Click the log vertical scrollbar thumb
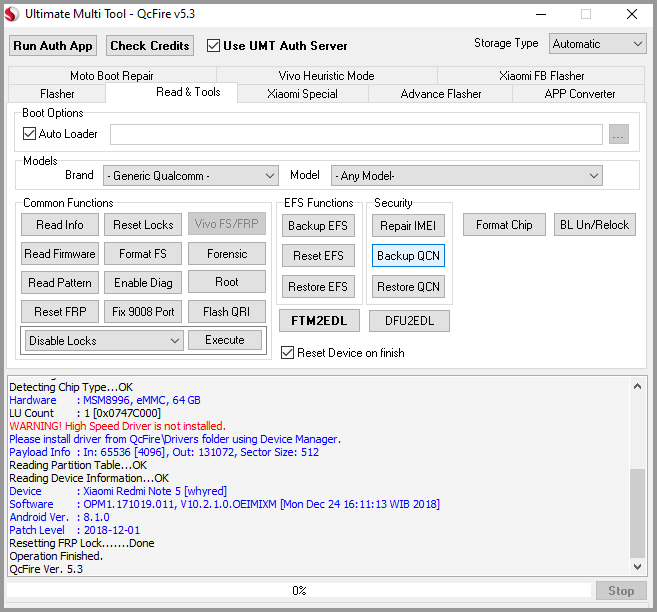 click(637, 514)
